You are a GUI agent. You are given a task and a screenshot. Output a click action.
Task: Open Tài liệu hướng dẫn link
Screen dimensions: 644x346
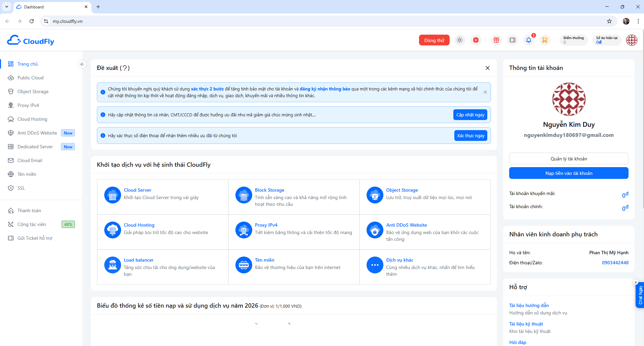tap(529, 305)
